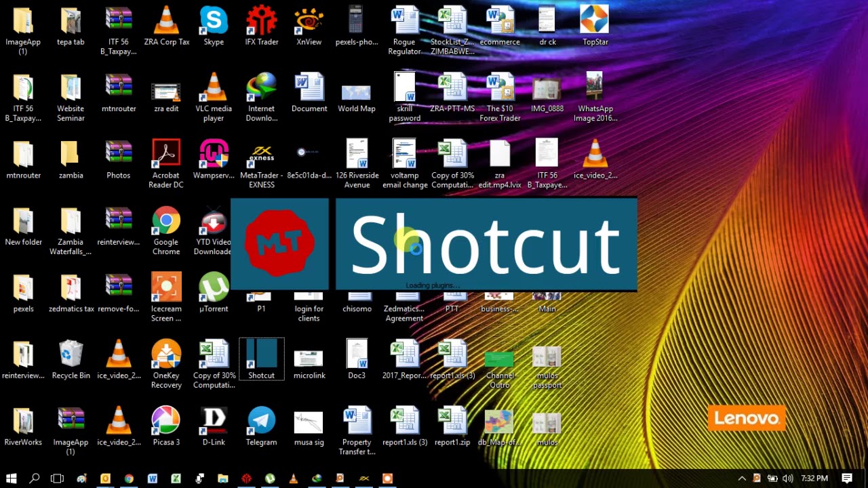This screenshot has width=868, height=488.
Task: Open the Website Seminar folder
Action: [x=71, y=97]
